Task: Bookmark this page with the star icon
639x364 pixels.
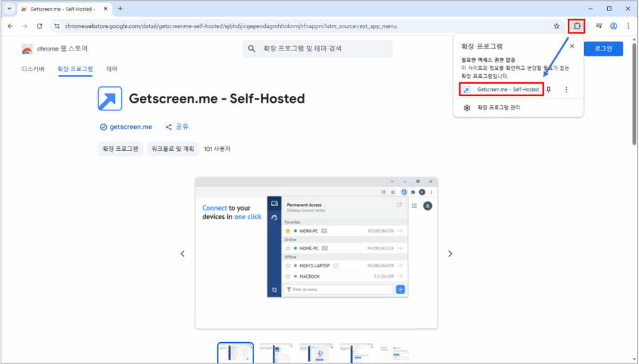Action: click(x=557, y=26)
